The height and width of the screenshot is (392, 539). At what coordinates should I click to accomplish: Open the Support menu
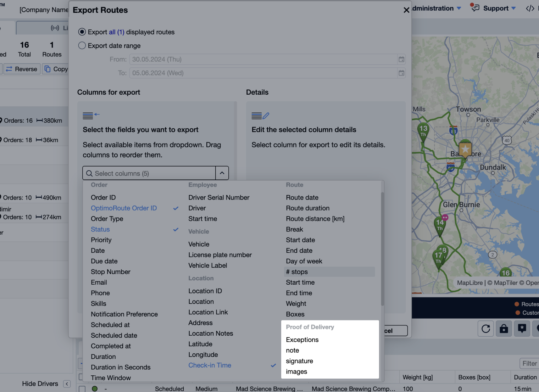(496, 8)
